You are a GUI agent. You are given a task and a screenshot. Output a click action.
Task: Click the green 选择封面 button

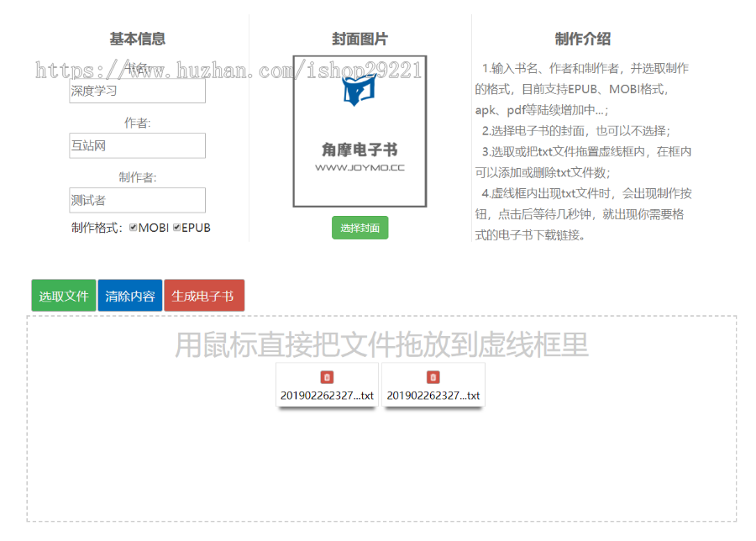tap(360, 228)
